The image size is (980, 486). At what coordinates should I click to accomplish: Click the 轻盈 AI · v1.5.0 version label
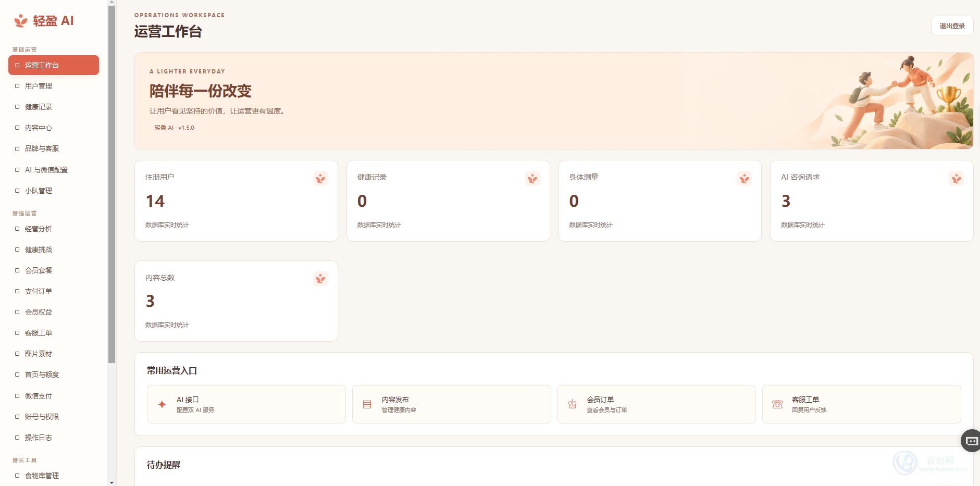pyautogui.click(x=175, y=128)
